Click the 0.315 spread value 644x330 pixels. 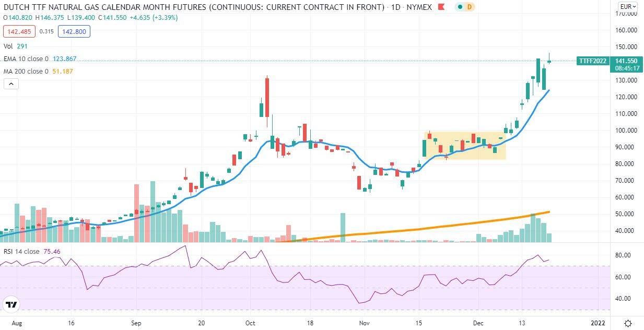[46, 31]
